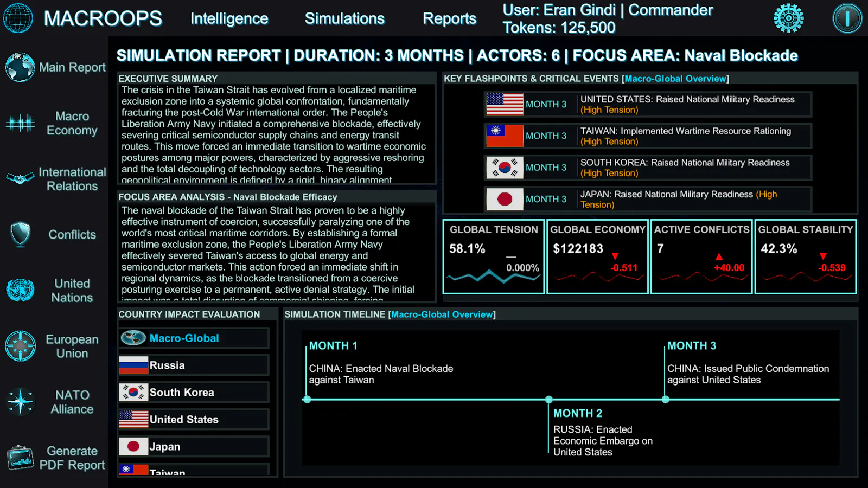The width and height of the screenshot is (868, 488).
Task: Select South Korea in country impact list
Action: click(x=194, y=392)
